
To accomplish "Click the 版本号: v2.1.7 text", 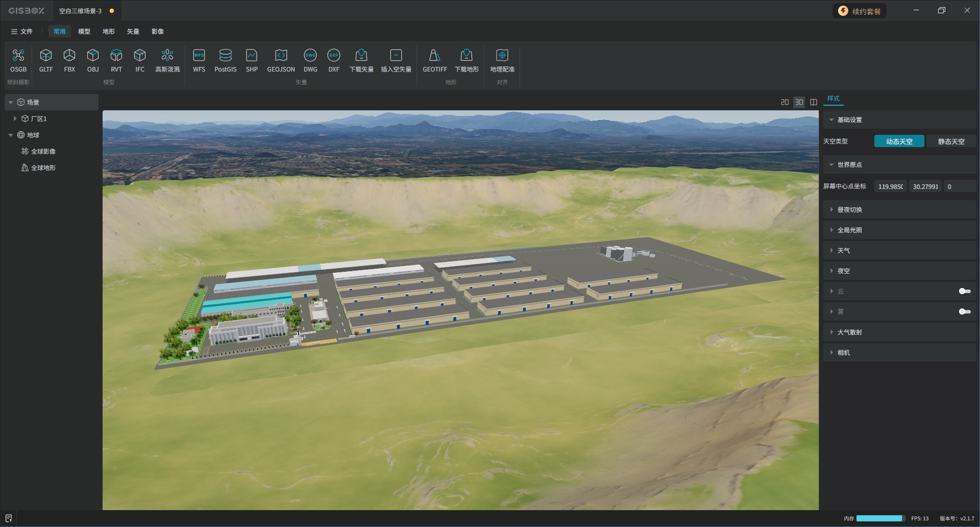I will [x=957, y=518].
